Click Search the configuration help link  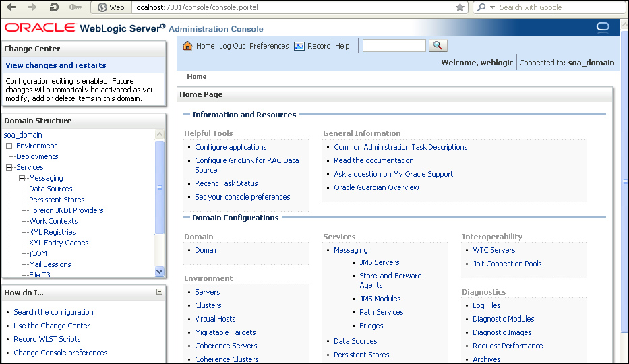[x=53, y=312]
